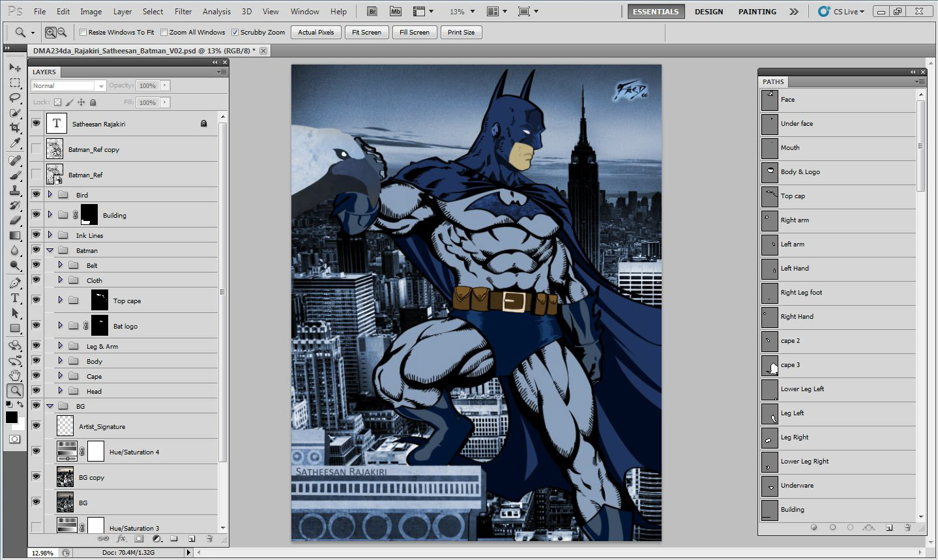
Task: Open the Normal blend mode dropdown
Action: (x=68, y=85)
